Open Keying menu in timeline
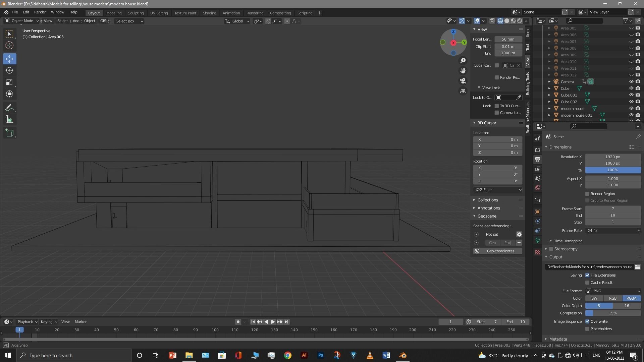 click(x=49, y=322)
